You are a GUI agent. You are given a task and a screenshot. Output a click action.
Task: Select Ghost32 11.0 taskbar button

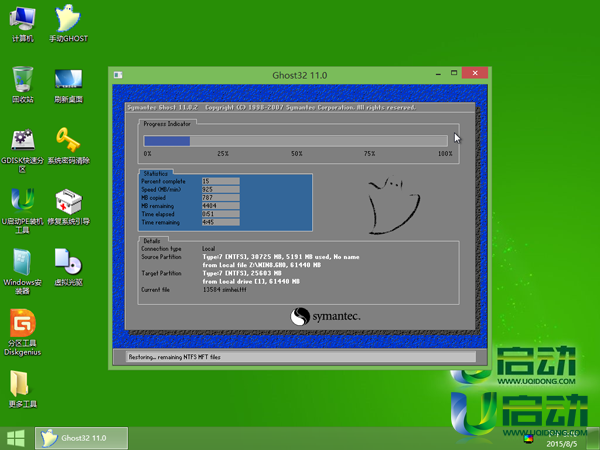tap(81, 438)
